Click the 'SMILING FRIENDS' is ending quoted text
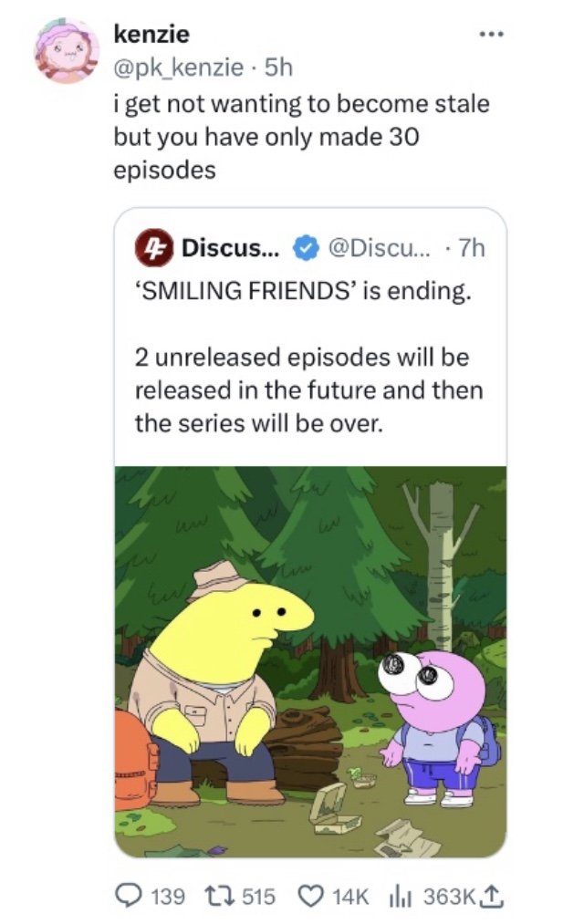The height and width of the screenshot is (924, 584). pyautogui.click(x=303, y=296)
